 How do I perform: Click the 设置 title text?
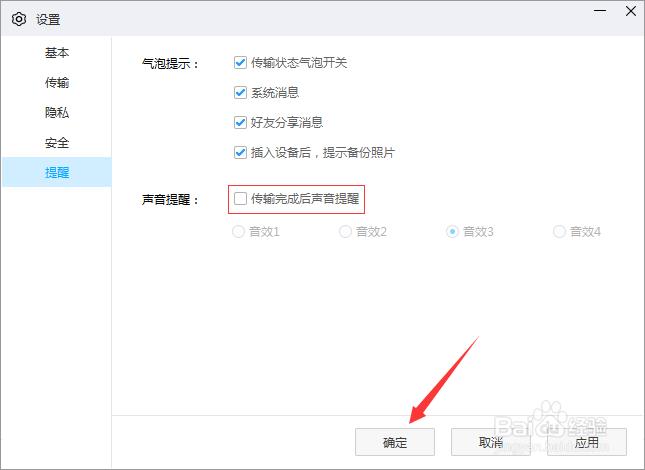click(48, 20)
